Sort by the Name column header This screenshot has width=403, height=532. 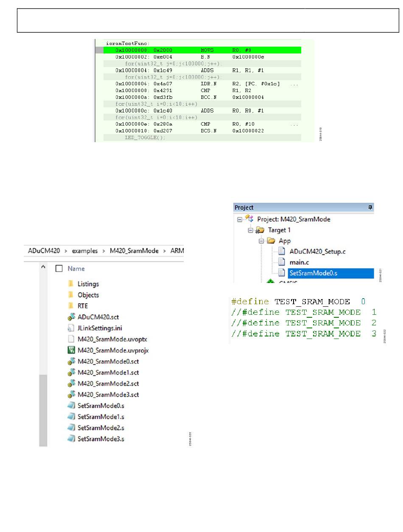pos(76,269)
